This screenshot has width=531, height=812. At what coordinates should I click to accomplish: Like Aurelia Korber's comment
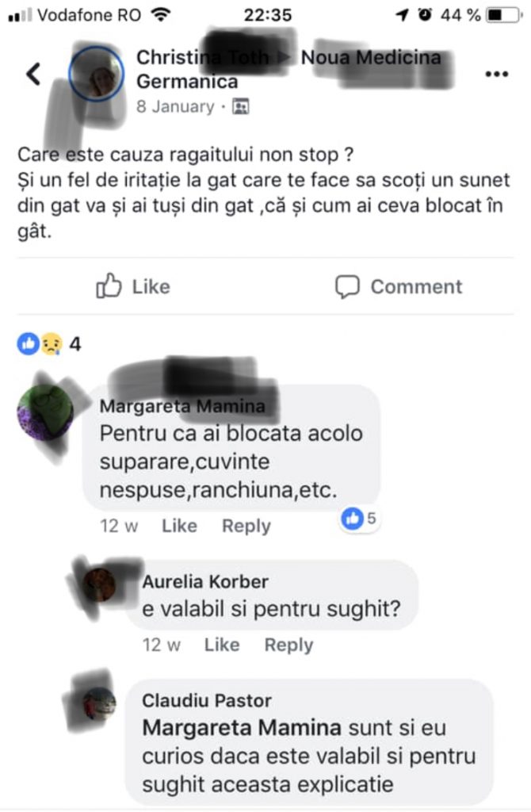221,645
